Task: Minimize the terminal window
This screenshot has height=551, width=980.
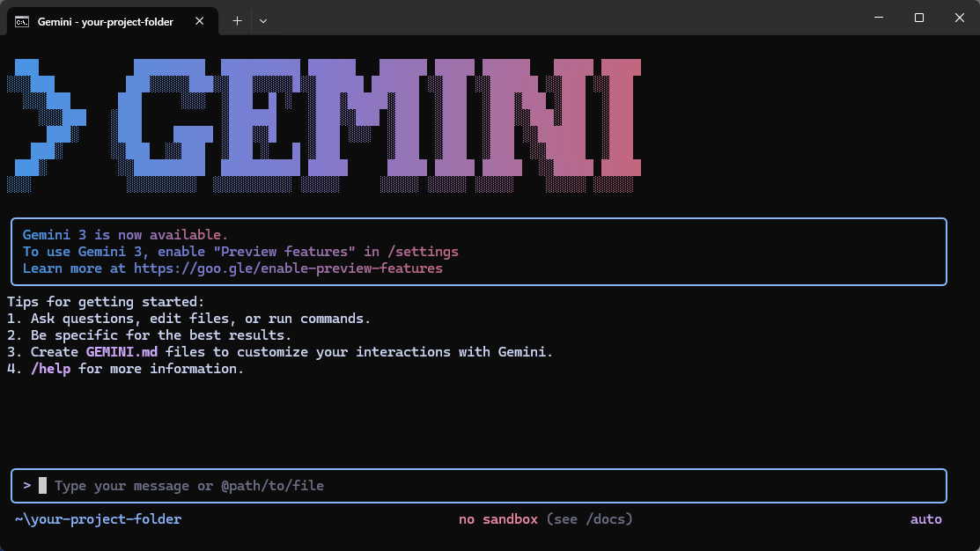Action: point(878,18)
